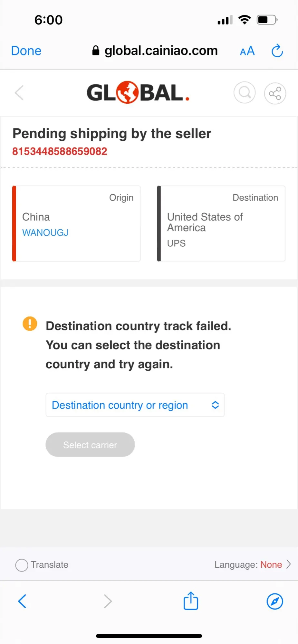Tap the orange warning exclamation icon
This screenshot has height=644, width=298.
[30, 324]
